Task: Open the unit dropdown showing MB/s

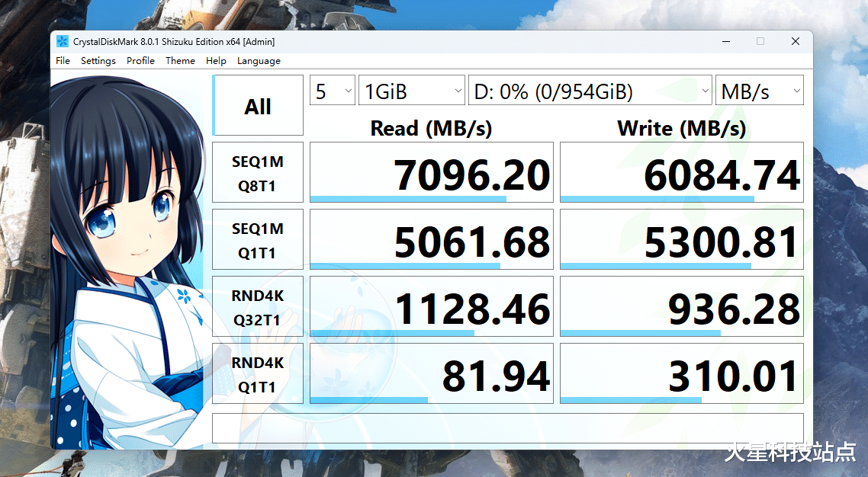Action: click(x=760, y=91)
